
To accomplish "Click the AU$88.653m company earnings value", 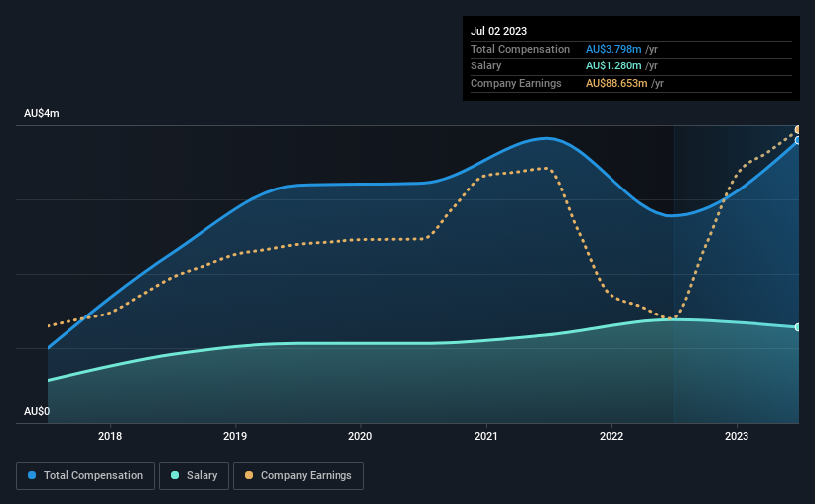I will [616, 83].
